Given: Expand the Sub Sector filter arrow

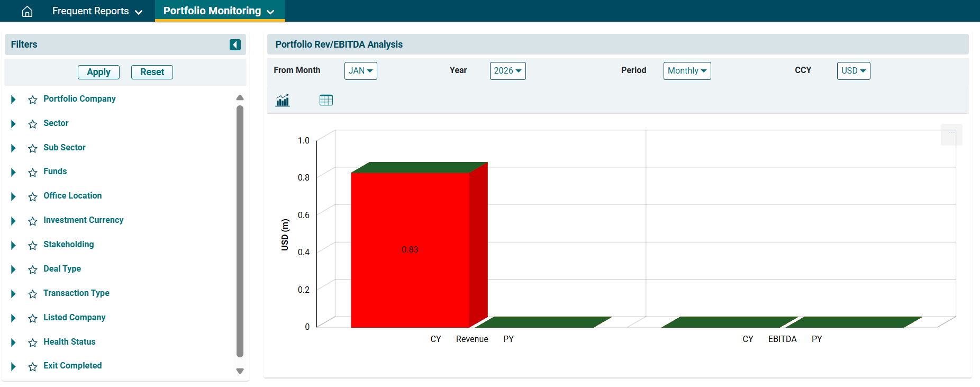Looking at the screenshot, I should point(13,148).
